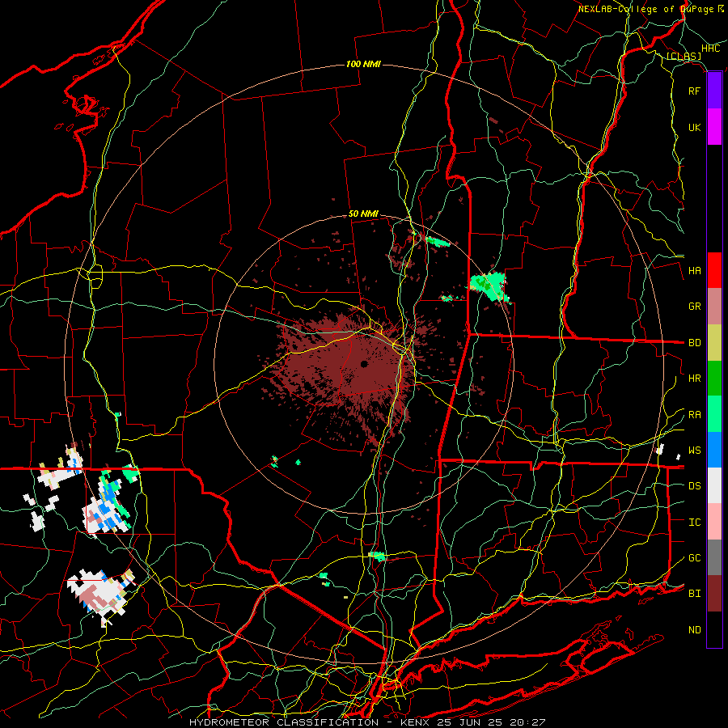
Task: Click the BD legend label
Action: pos(694,343)
